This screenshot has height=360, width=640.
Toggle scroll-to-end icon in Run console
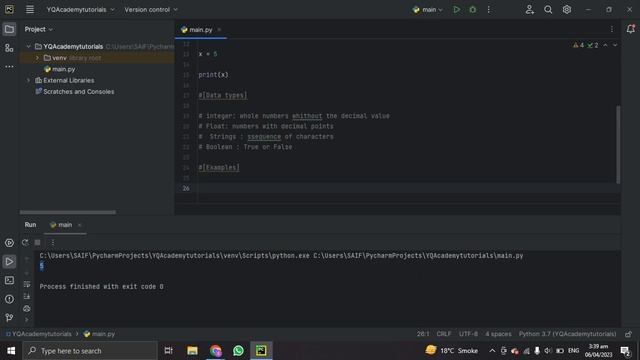pyautogui.click(x=27, y=296)
